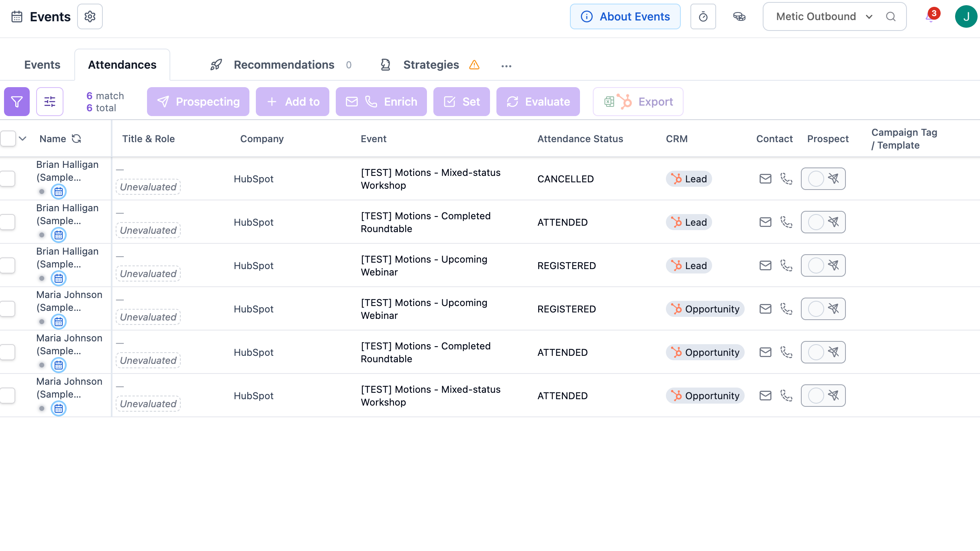Click the search magnifier icon
The height and width of the screenshot is (551, 980).
click(x=891, y=16)
